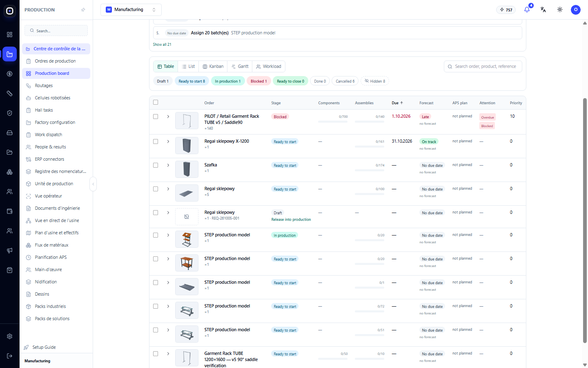Open the user avatar menu
Viewport: 588px width, 368px height.
tap(576, 9)
